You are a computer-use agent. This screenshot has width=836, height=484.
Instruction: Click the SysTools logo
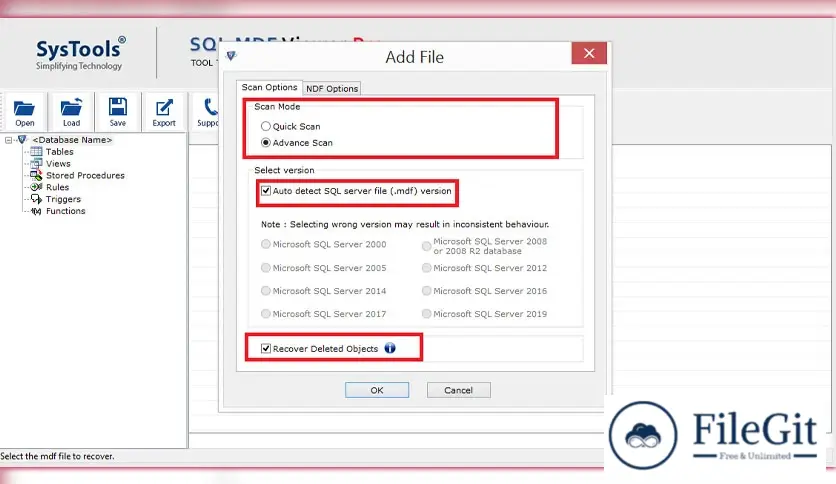(81, 53)
